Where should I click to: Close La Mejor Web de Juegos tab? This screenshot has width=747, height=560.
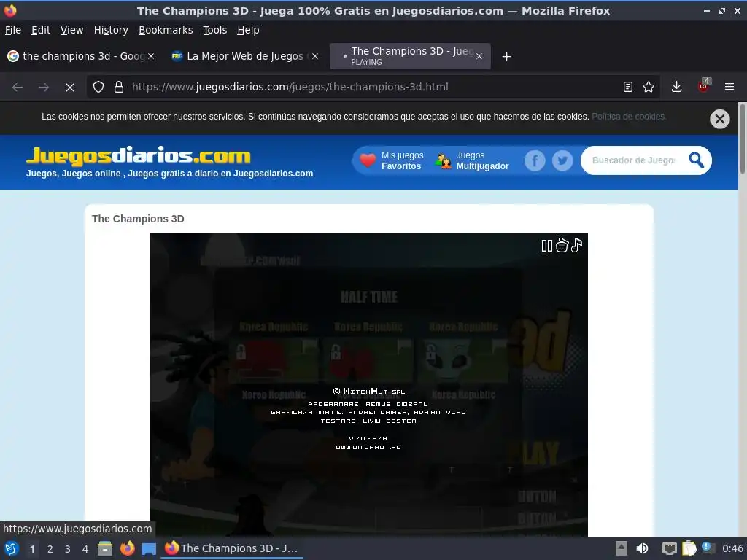click(315, 56)
